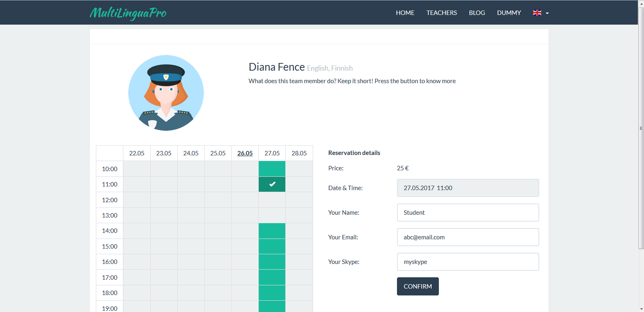Deselect the checked 11:00 slot on 27.05

272,184
